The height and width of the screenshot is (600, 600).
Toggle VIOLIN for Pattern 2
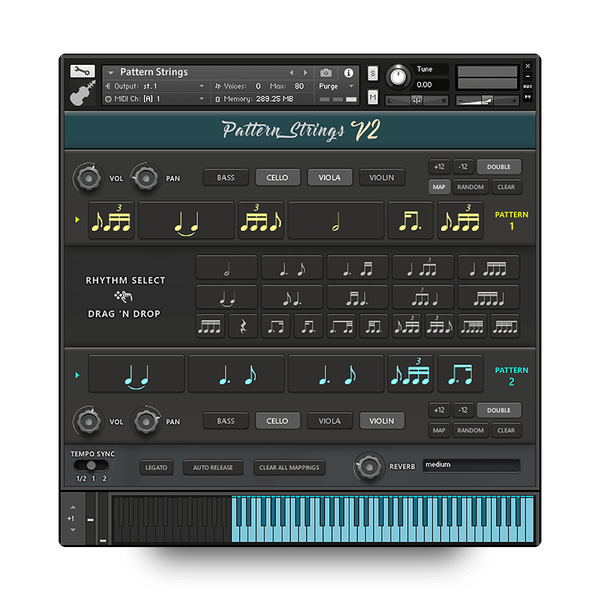pyautogui.click(x=382, y=421)
